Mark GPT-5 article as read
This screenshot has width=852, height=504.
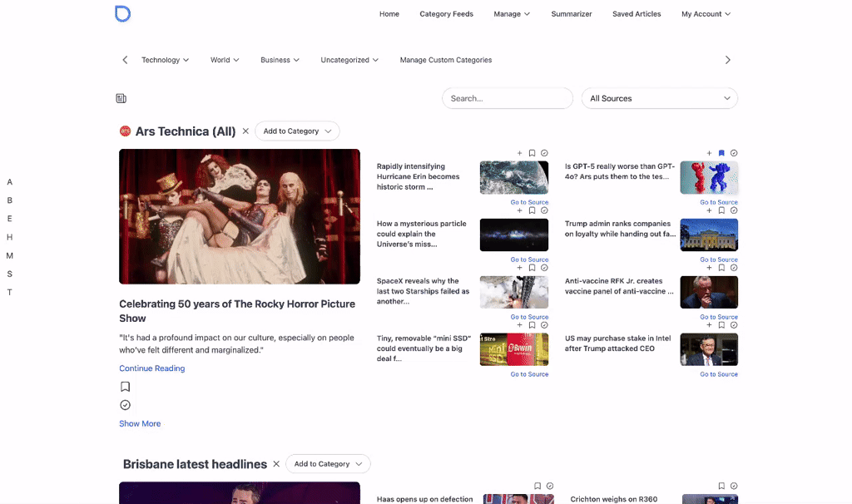[734, 153]
